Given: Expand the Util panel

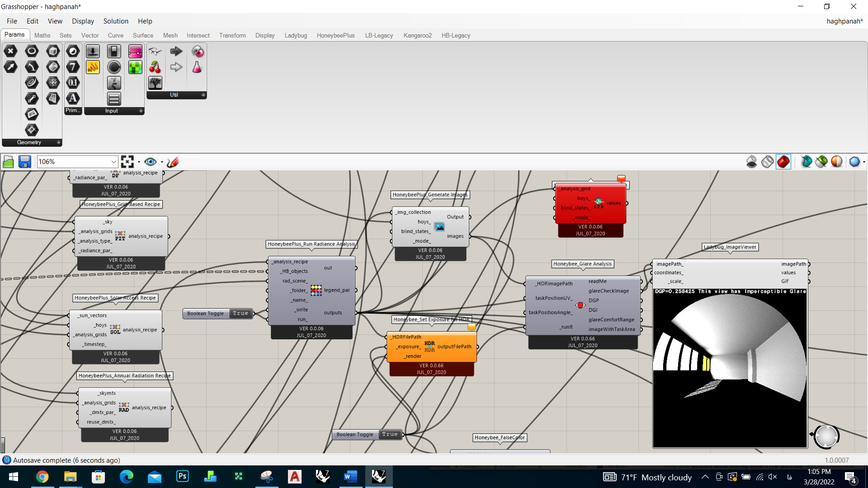Looking at the screenshot, I should click(x=203, y=95).
